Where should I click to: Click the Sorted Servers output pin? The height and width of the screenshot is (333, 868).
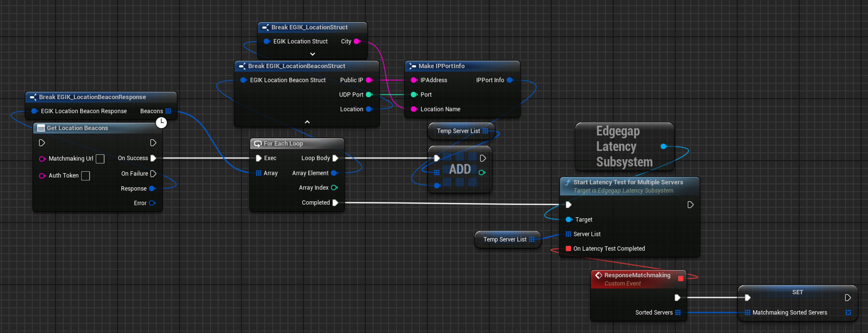tap(678, 312)
